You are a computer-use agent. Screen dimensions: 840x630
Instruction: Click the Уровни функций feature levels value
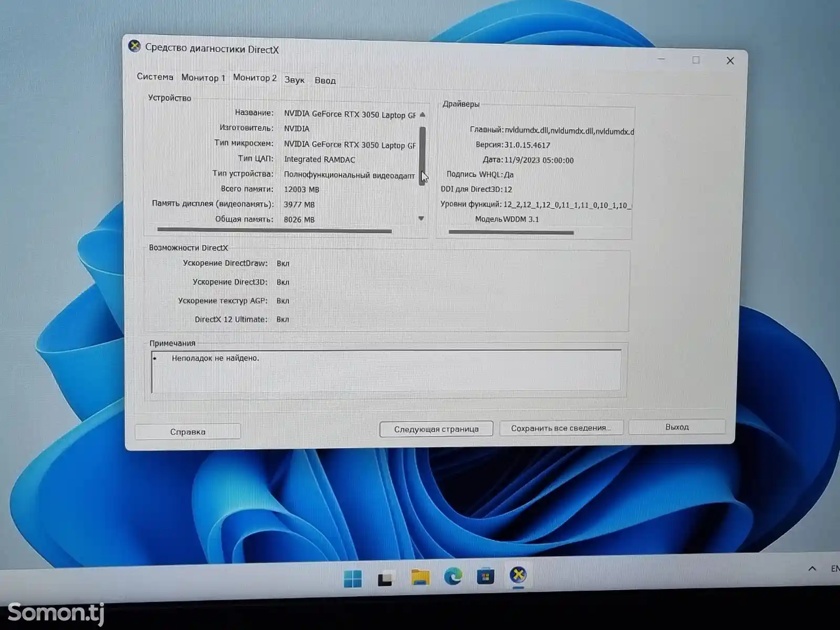(568, 205)
